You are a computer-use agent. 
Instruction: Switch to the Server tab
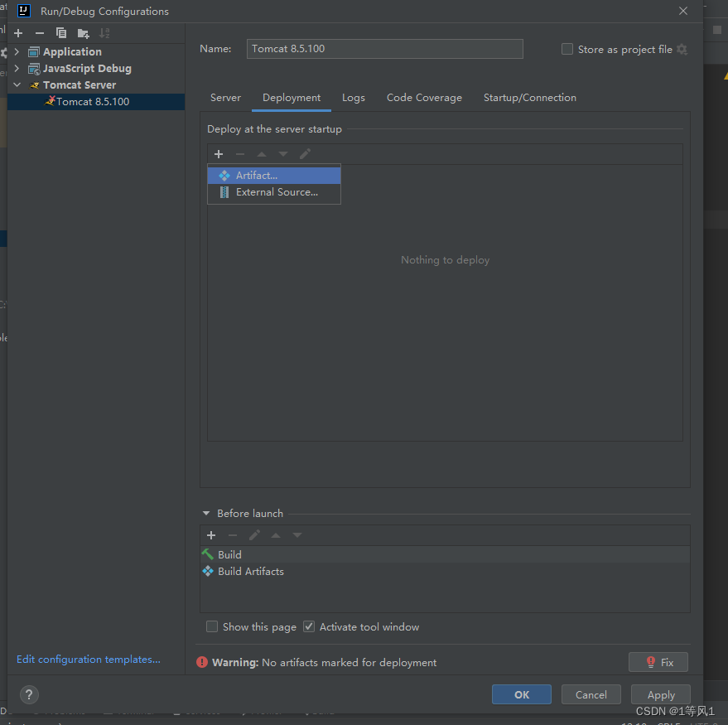pyautogui.click(x=225, y=98)
